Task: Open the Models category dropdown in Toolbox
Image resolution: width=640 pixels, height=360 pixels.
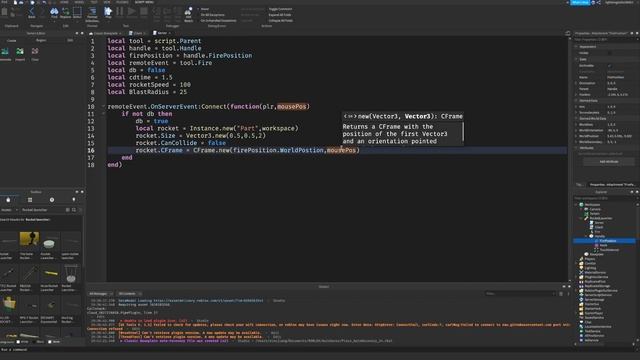Action: (9, 210)
